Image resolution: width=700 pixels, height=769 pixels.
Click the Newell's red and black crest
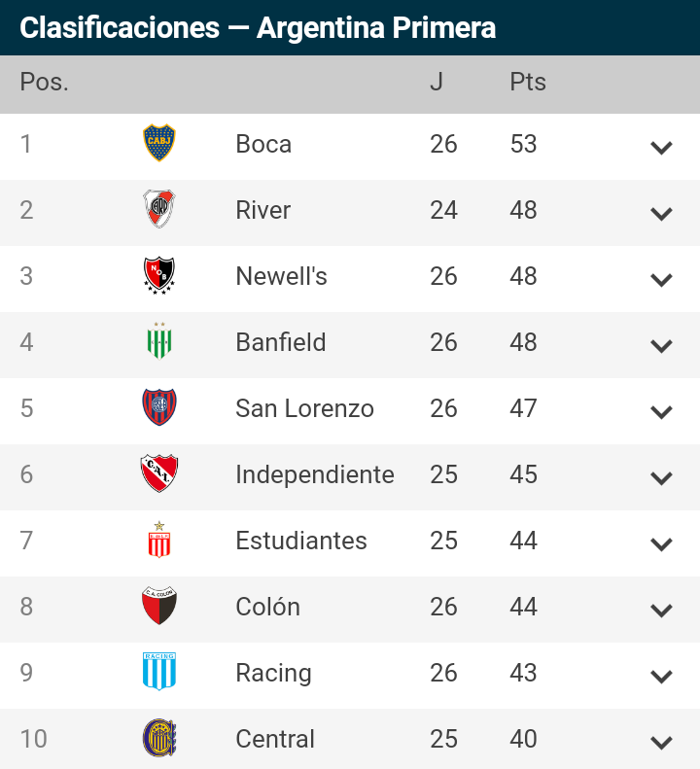(158, 276)
